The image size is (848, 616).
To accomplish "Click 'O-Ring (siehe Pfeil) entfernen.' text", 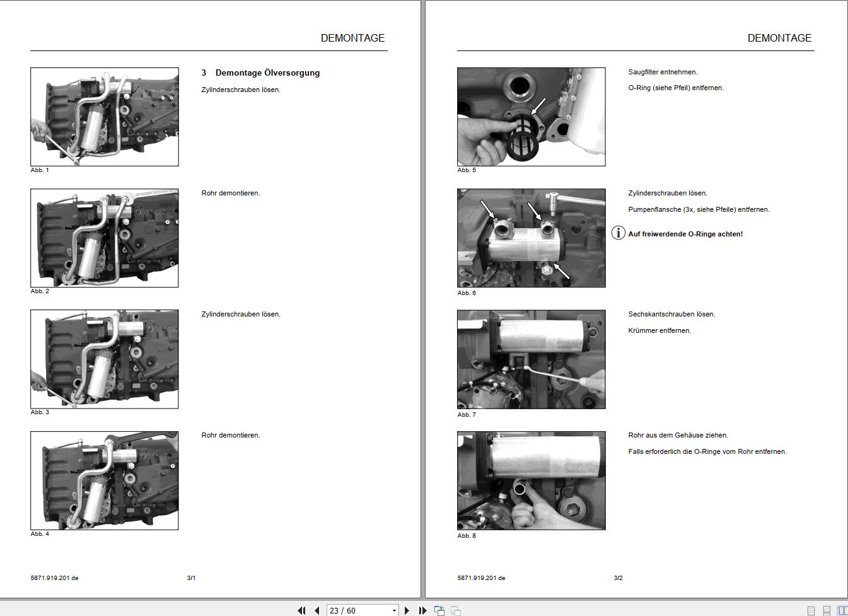I will (x=676, y=88).
